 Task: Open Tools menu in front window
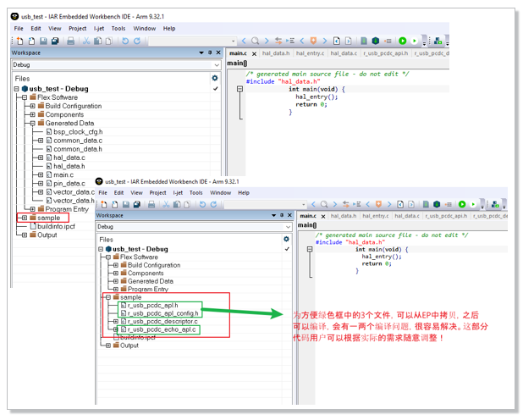click(x=196, y=192)
